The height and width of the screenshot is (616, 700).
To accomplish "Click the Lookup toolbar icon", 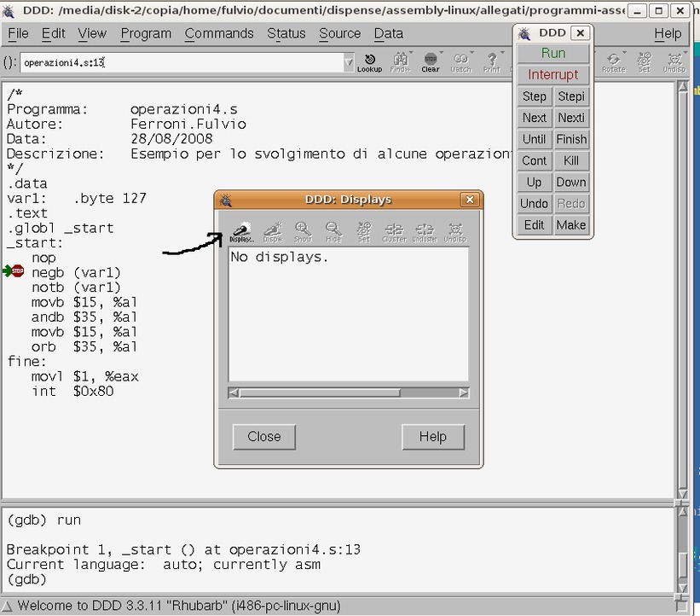I will click(x=369, y=61).
